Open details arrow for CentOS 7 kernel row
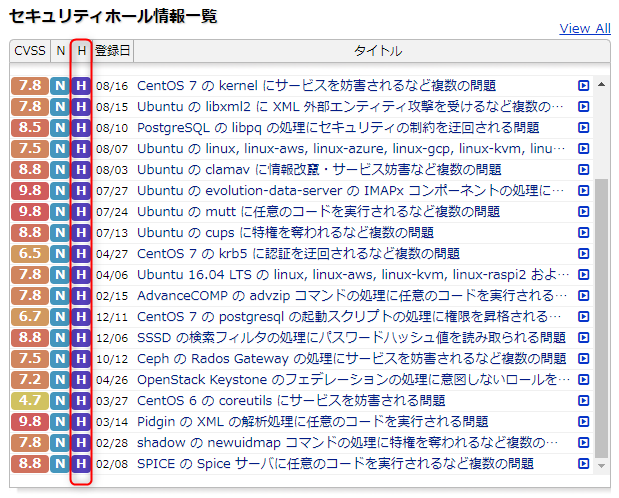 click(583, 86)
